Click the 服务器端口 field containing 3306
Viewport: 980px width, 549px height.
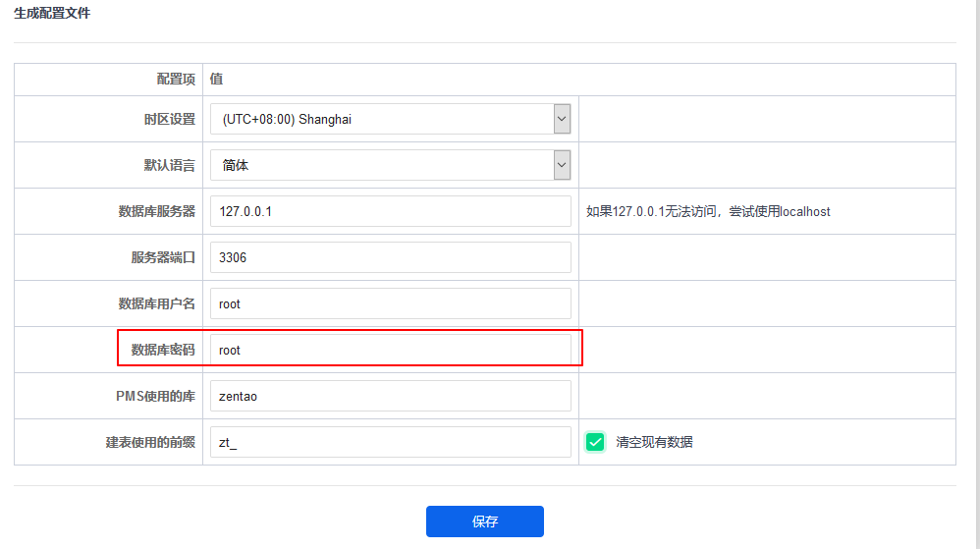coord(390,257)
